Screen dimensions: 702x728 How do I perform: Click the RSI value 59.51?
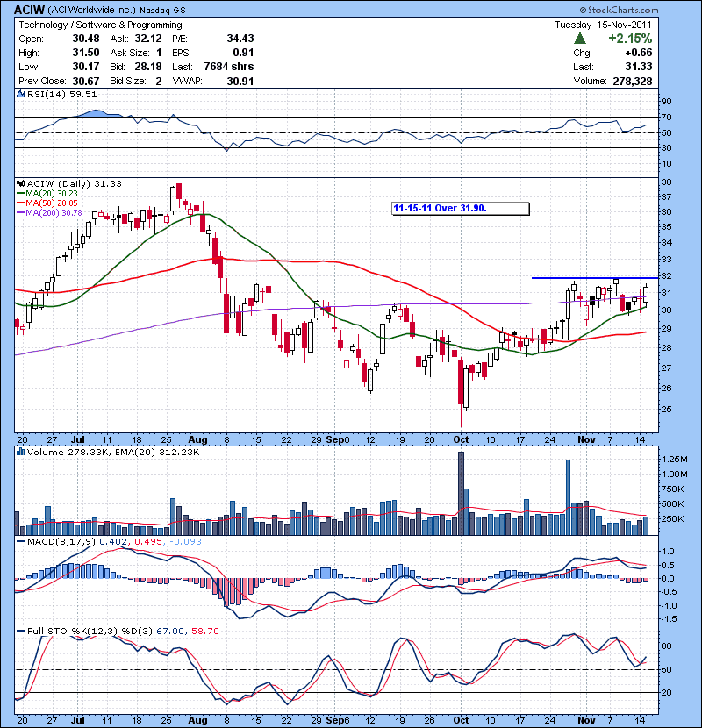point(82,94)
